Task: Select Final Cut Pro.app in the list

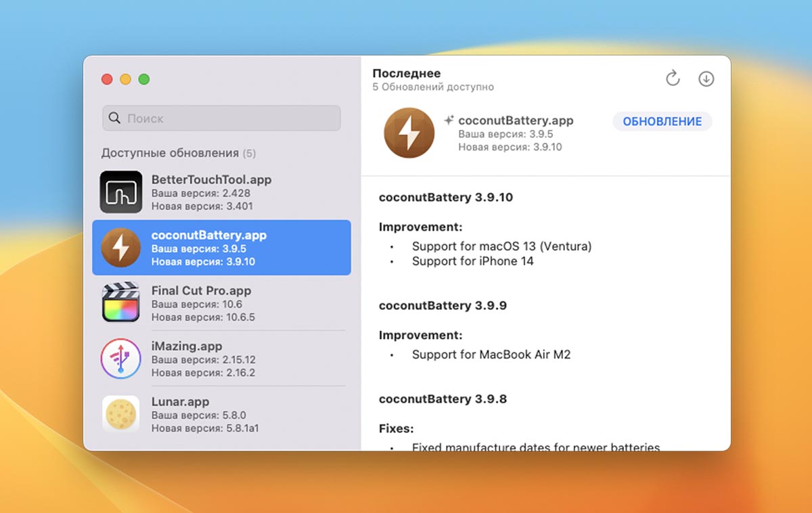Action: (x=221, y=303)
